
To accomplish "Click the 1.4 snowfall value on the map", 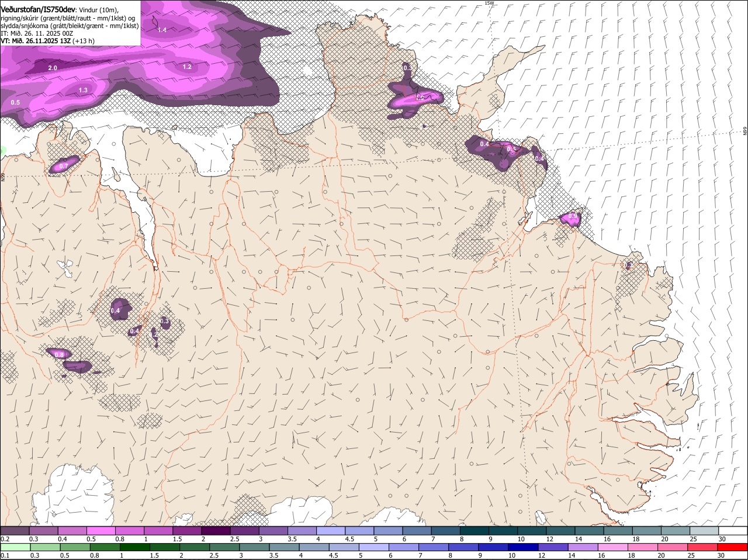I will [x=162, y=30].
